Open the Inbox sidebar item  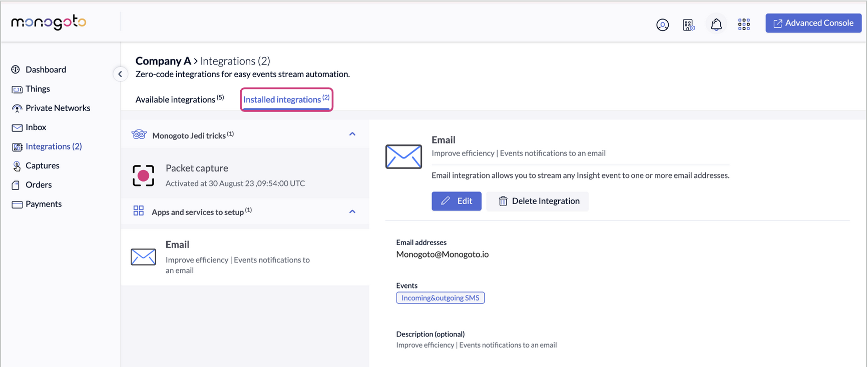36,127
